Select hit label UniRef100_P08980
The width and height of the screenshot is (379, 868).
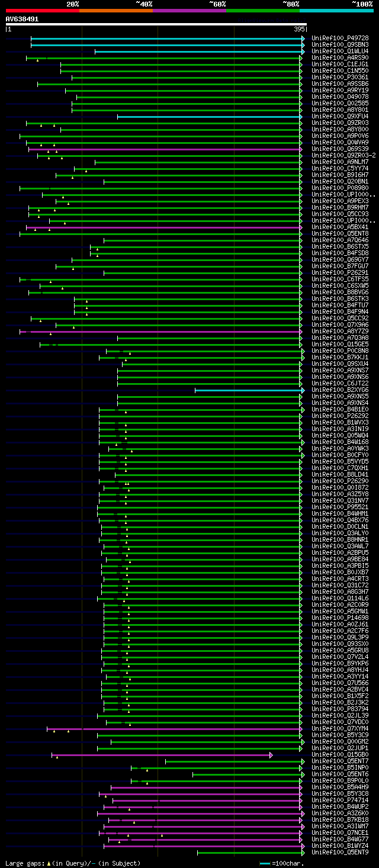click(340, 188)
